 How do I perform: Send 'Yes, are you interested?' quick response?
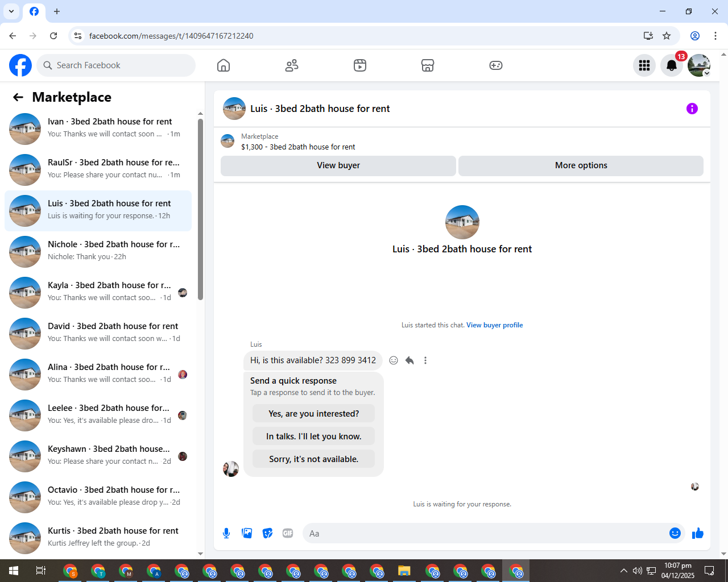tap(314, 414)
